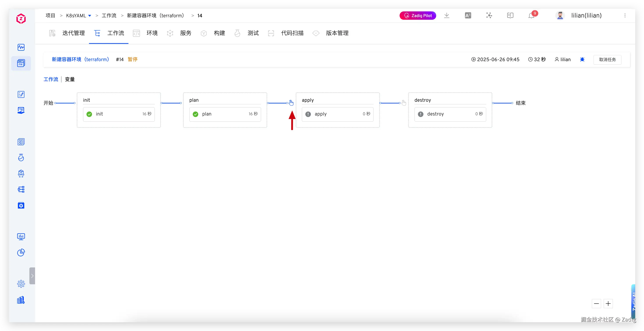This screenshot has height=331, width=644.
Task: Click the hand icon before destroy stage
Action: [404, 103]
